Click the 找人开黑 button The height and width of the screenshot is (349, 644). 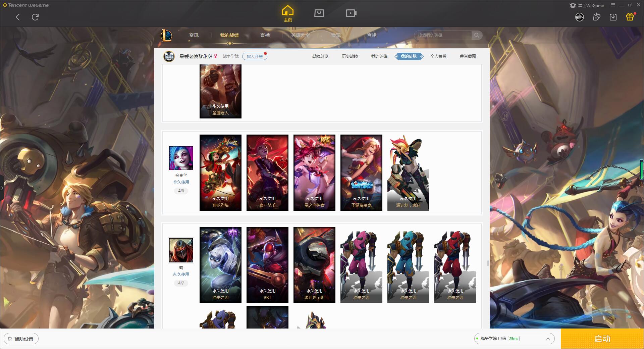coord(255,56)
